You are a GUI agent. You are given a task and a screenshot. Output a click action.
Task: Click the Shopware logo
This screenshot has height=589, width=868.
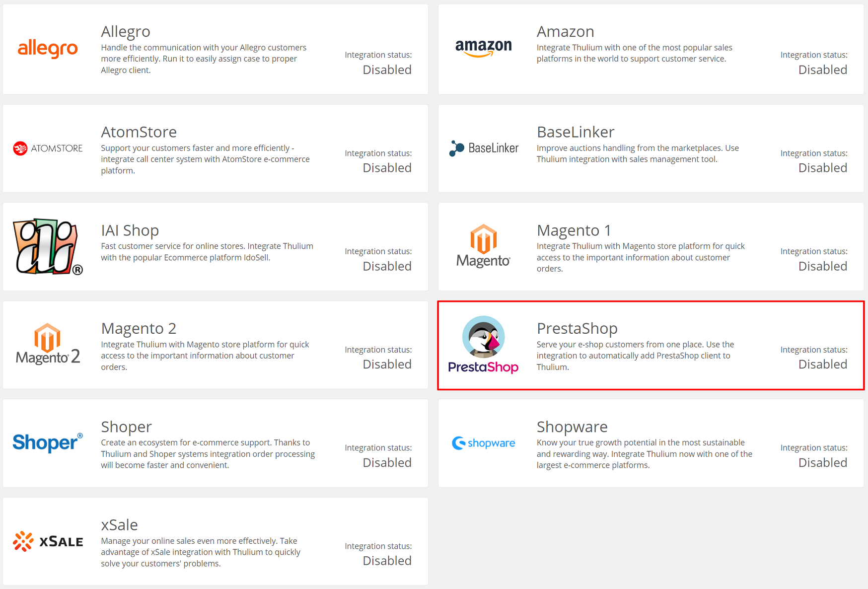(x=483, y=443)
